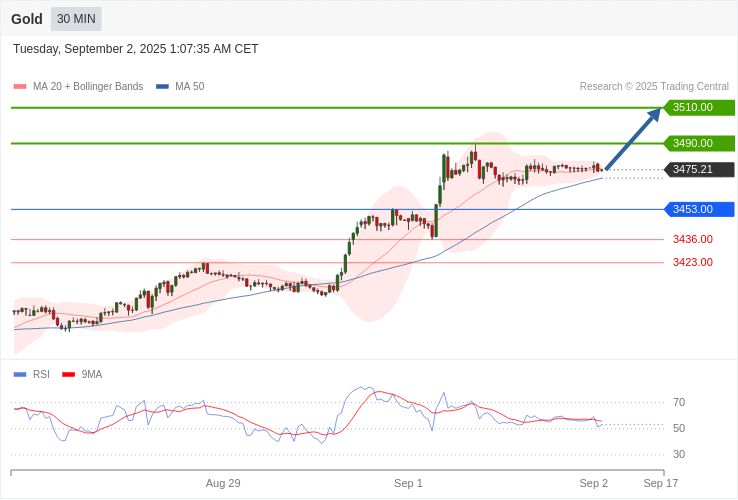Click the Sep 17 date on time axis
This screenshot has height=500, width=738.
point(660,483)
